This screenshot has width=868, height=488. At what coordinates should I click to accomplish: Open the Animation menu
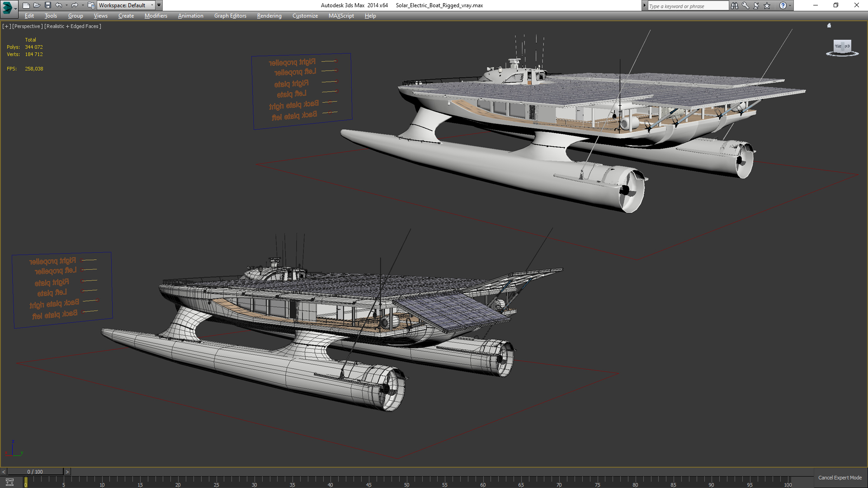[x=190, y=16]
